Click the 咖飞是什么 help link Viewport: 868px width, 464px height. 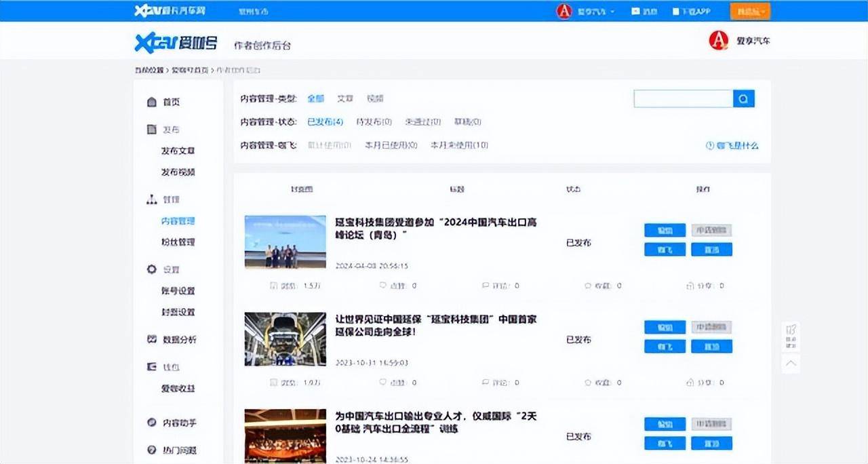[x=737, y=145]
